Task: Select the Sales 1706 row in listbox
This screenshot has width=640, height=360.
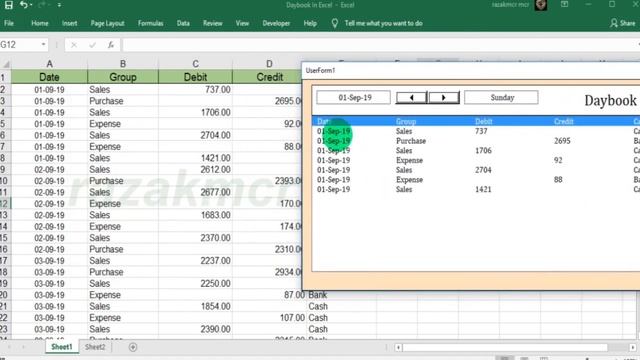Action: [x=476, y=151]
